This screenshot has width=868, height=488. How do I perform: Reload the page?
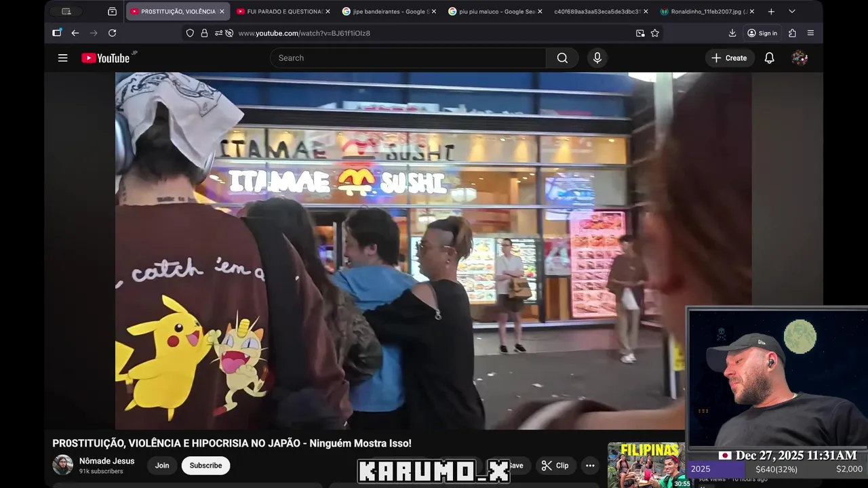[x=112, y=33]
